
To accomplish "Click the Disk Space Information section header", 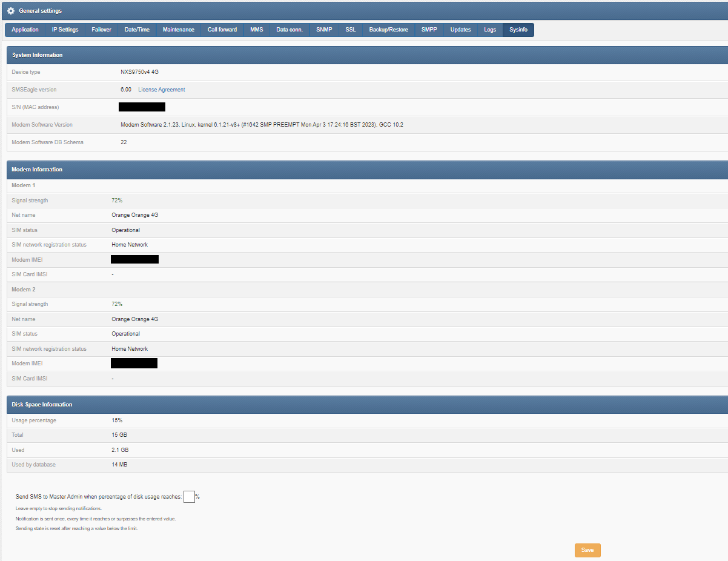I will point(367,405).
